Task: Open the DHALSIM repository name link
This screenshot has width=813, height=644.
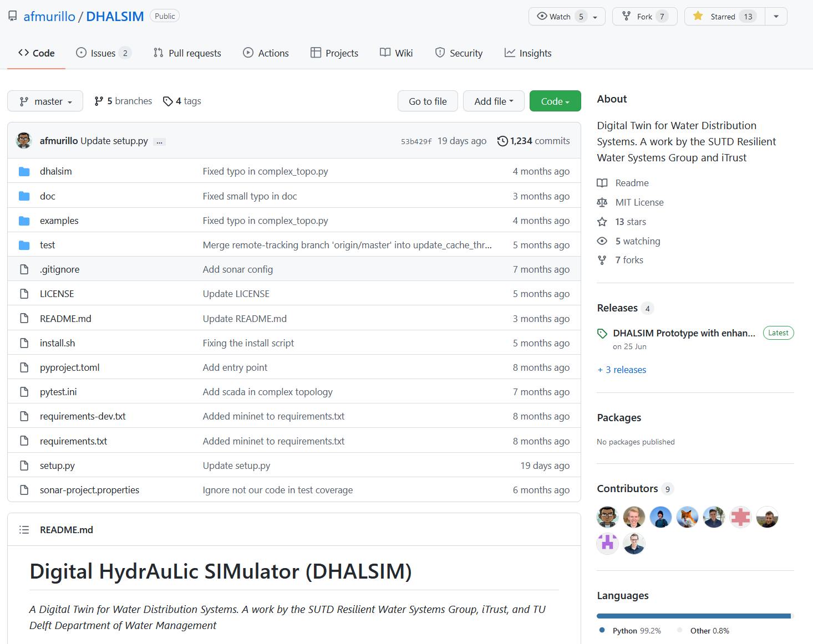Action: (x=115, y=17)
